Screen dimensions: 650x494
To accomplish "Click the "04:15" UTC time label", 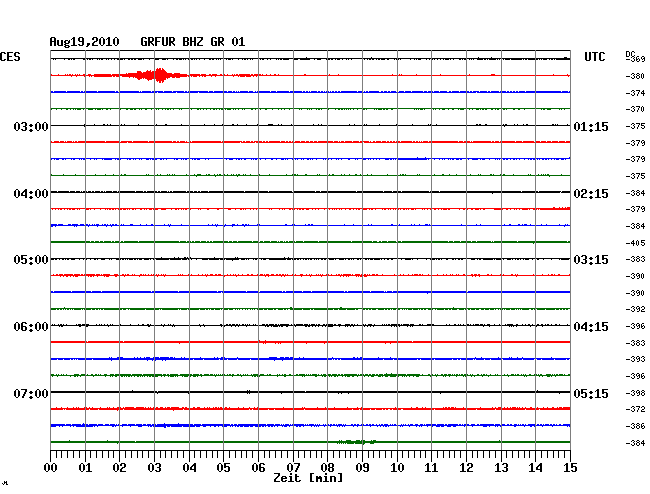I will click(591, 327).
